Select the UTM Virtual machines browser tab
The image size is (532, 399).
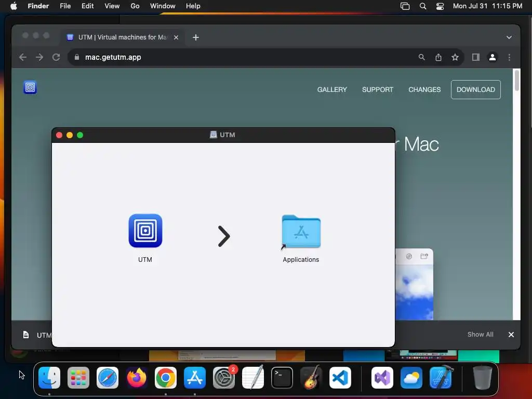[x=123, y=37]
